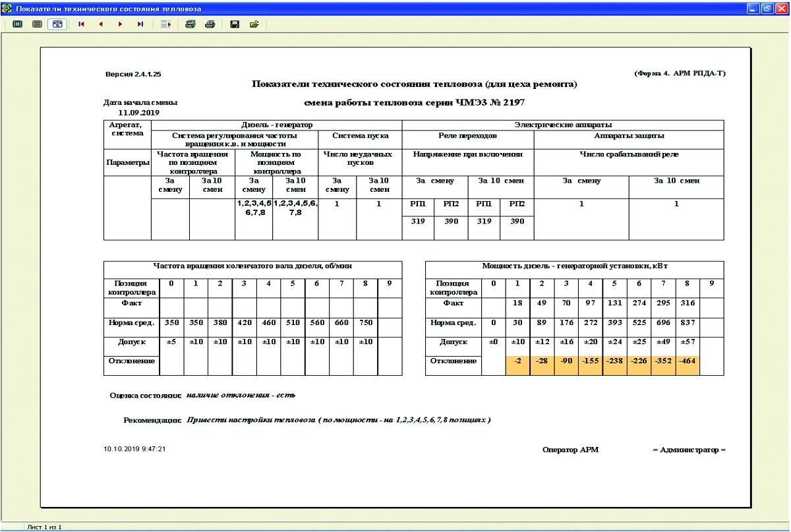
Task: Restore down the report preview window
Action: pyautogui.click(x=767, y=9)
